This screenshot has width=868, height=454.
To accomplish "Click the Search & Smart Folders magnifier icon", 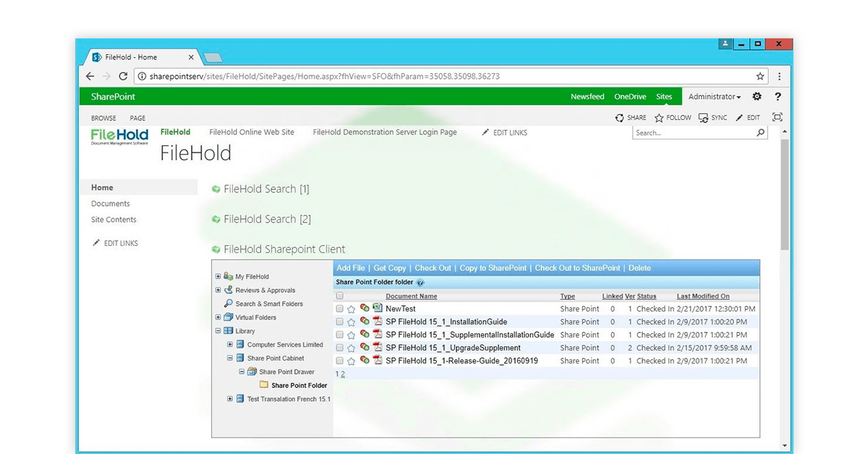I will click(x=229, y=304).
